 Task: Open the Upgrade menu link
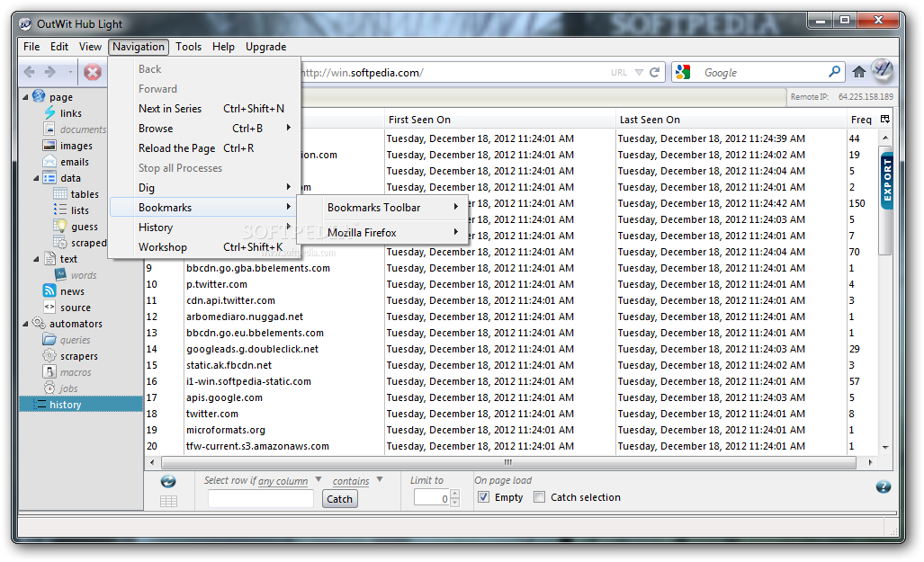coord(265,47)
